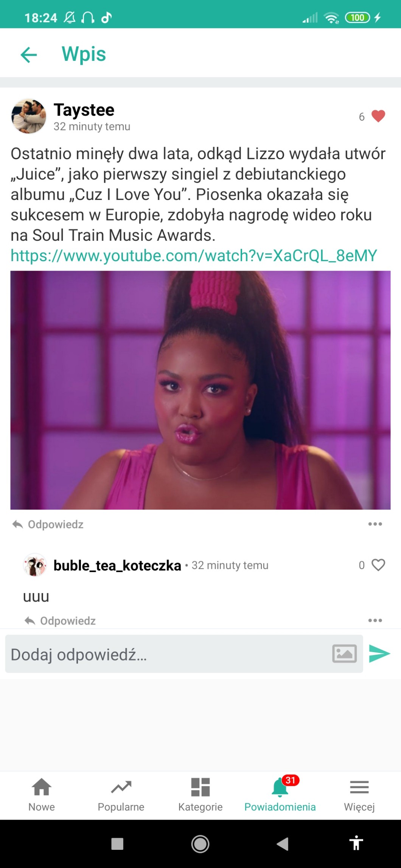
Task: Go back using the arrow next to Wpis
Action: coord(29,54)
